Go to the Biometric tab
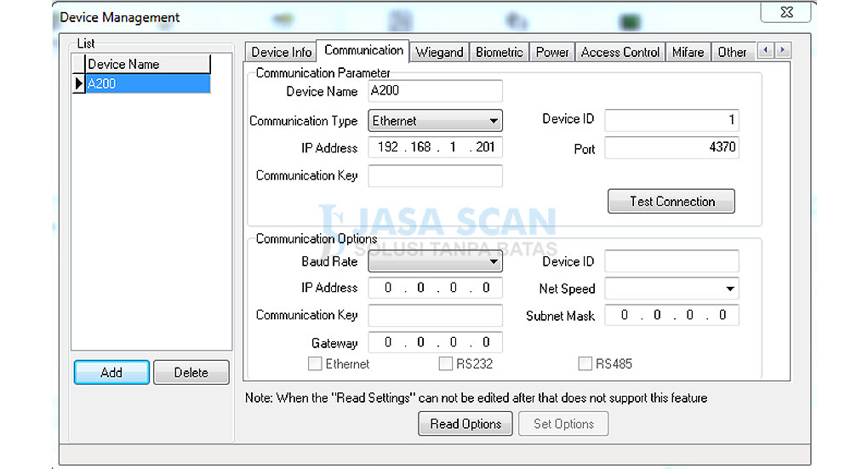 [500, 52]
